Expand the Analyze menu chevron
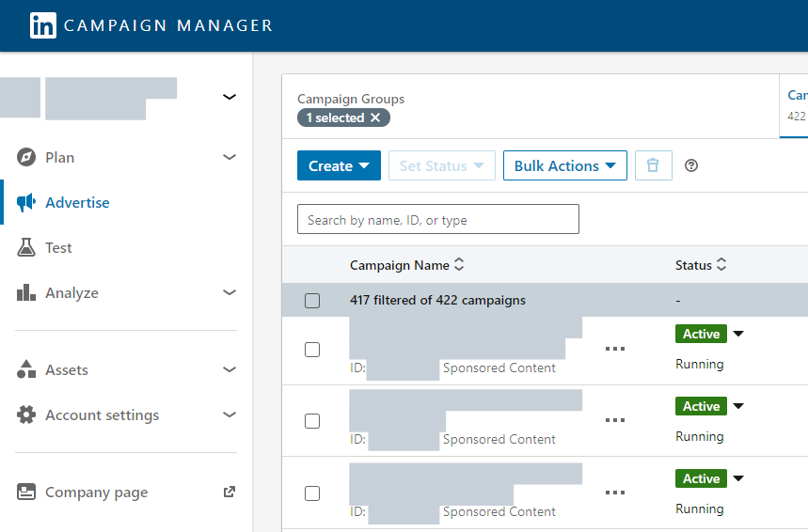This screenshot has height=532, width=808. (230, 292)
